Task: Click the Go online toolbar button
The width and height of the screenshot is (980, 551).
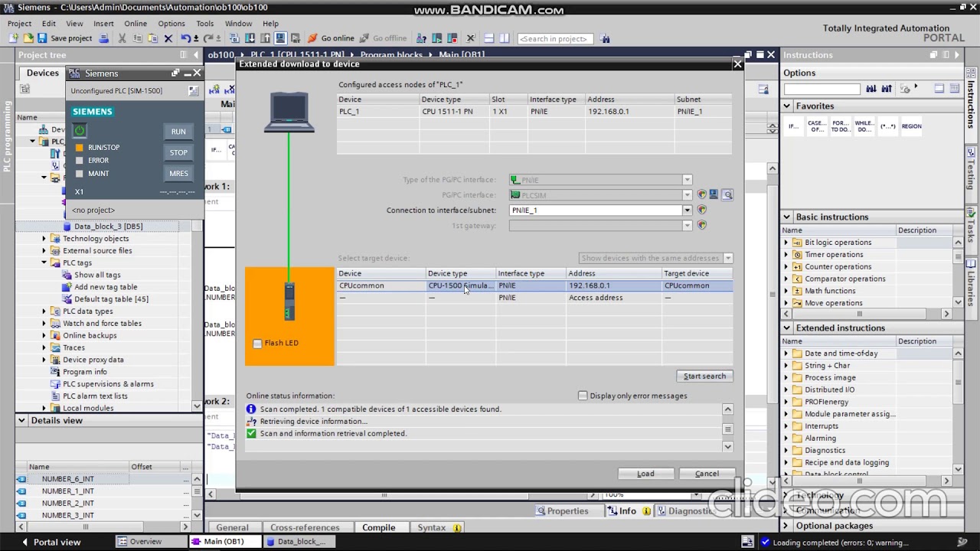Action: (x=331, y=38)
